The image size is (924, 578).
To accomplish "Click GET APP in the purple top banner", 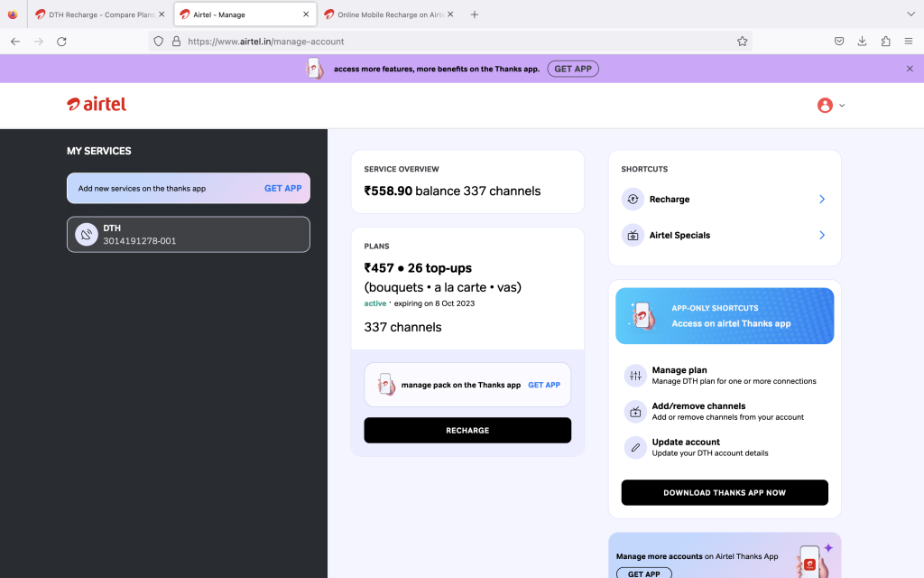I will (573, 69).
